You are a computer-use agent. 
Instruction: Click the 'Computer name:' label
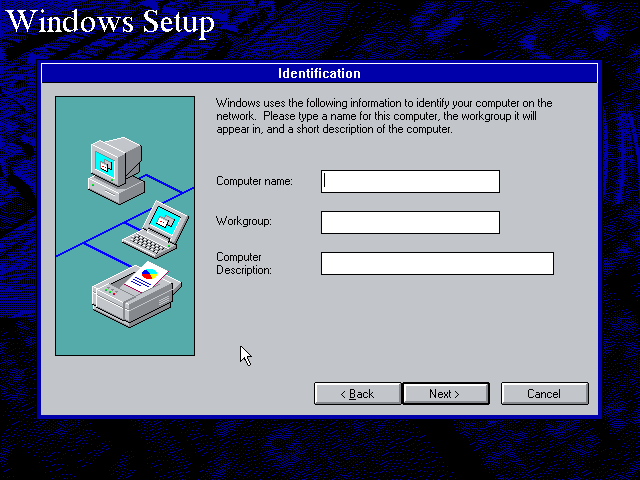(x=254, y=181)
